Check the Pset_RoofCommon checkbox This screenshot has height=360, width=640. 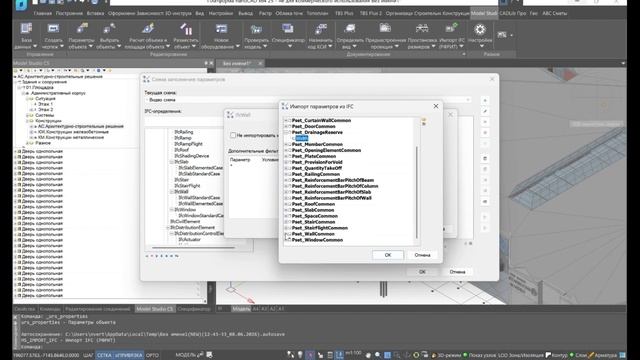289,204
